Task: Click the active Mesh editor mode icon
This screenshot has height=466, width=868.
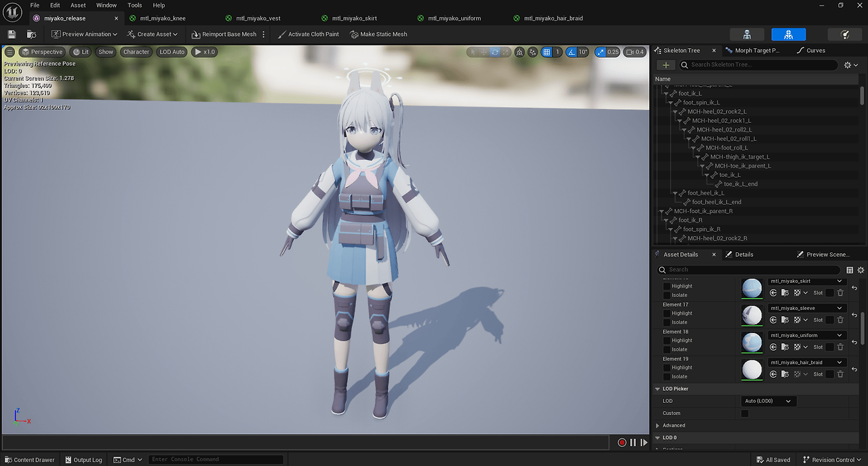Action: click(789, 34)
